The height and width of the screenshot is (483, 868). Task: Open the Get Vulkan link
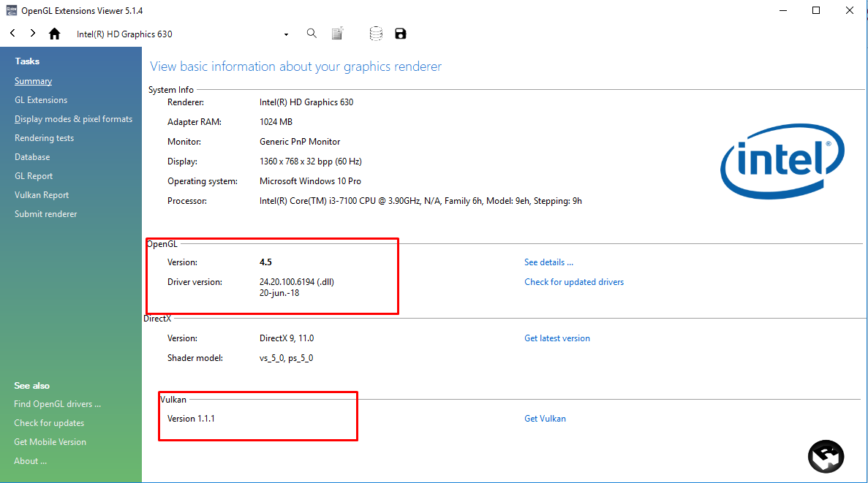[545, 418]
